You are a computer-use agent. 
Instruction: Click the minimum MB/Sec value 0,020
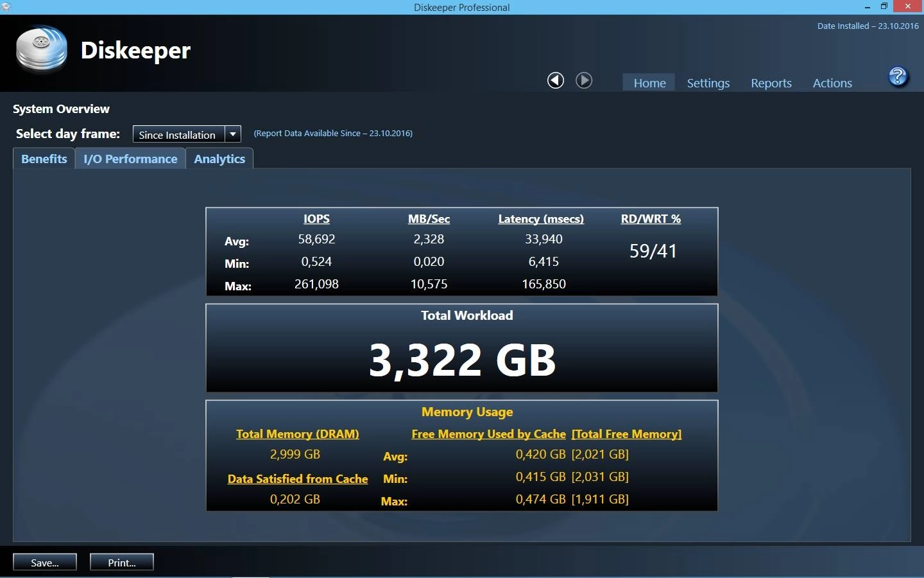pos(429,261)
